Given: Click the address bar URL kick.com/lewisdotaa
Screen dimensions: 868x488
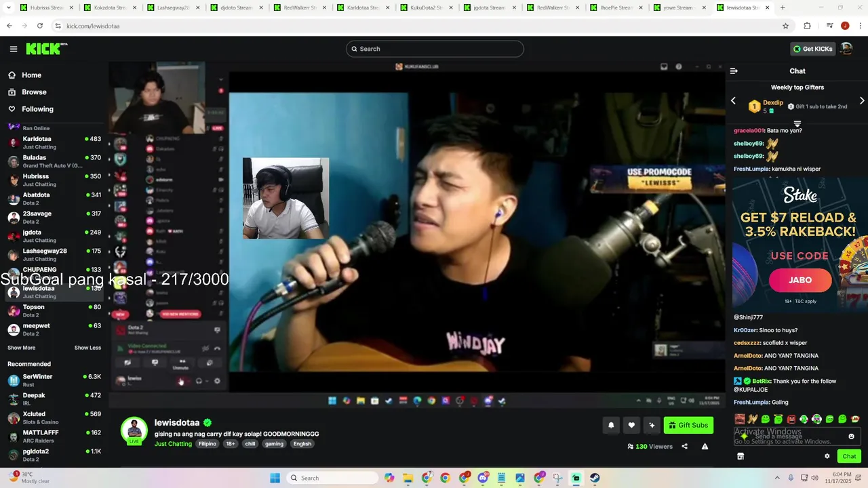Looking at the screenshot, I should click(94, 26).
